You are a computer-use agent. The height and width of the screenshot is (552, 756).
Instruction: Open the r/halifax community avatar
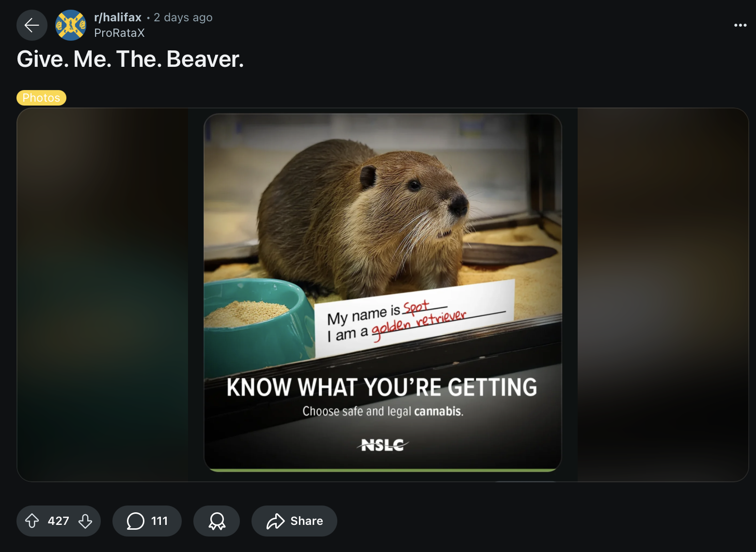71,25
